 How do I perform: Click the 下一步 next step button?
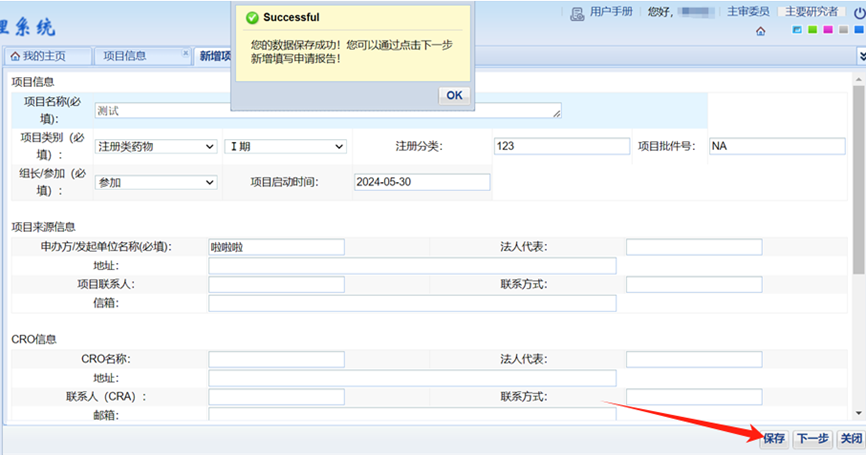click(x=812, y=439)
